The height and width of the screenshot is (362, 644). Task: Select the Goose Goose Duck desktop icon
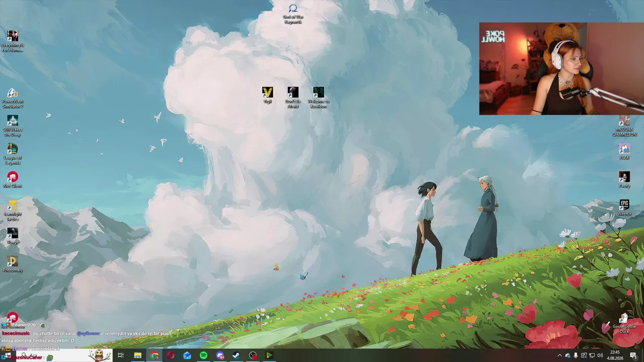[624, 323]
